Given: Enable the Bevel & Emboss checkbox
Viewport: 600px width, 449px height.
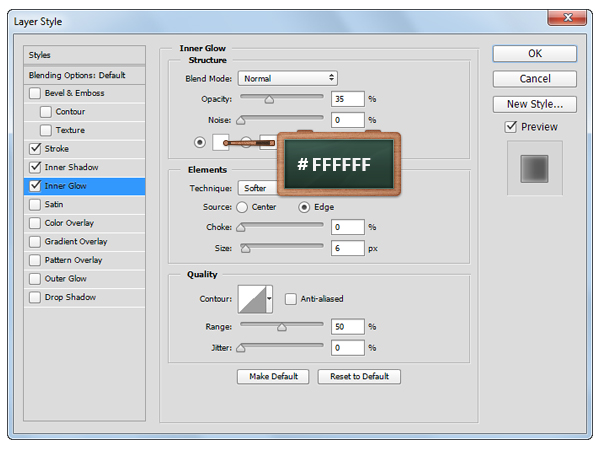Looking at the screenshot, I should (x=36, y=93).
